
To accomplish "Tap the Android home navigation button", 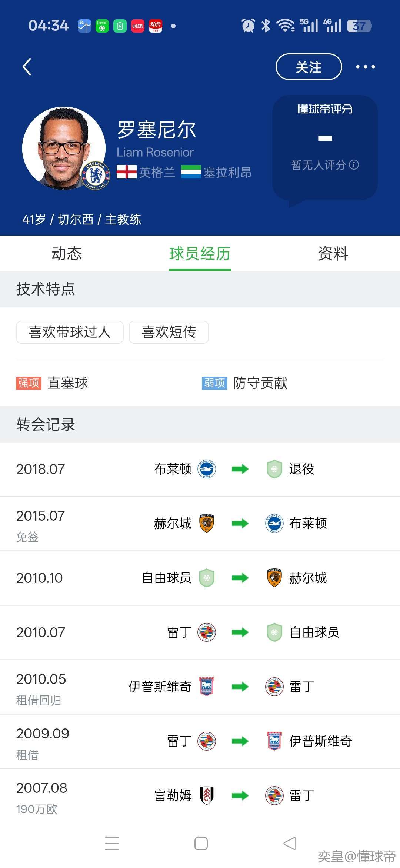I will [x=201, y=844].
